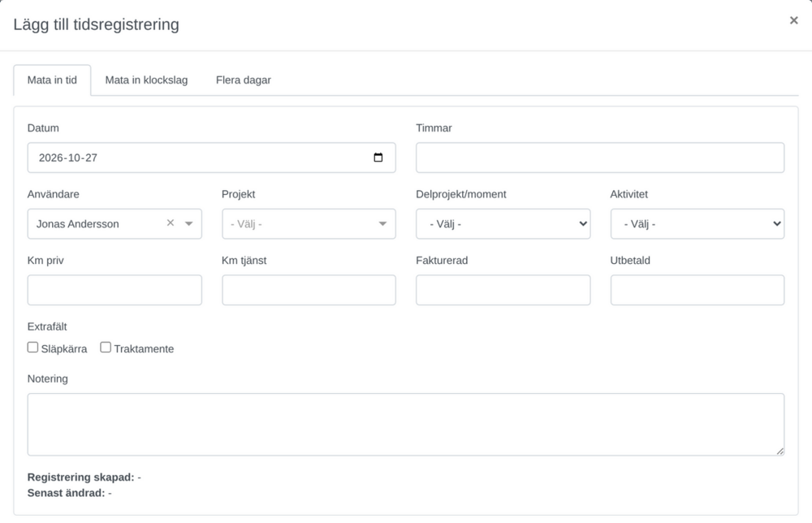Click the Utbetald input field
Viewport: 812px width, 523px height.
tap(697, 290)
